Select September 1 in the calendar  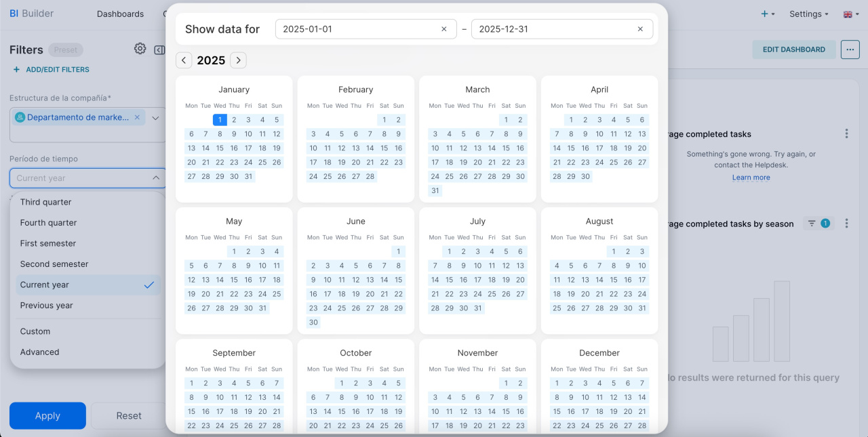191,383
